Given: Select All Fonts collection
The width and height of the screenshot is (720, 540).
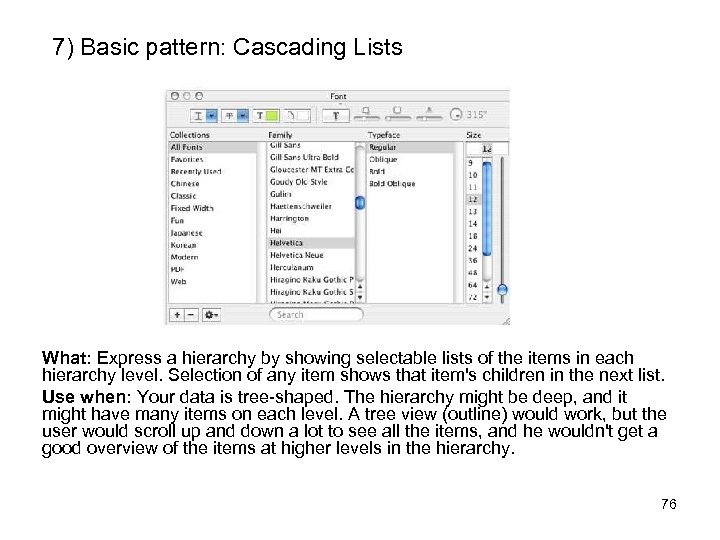Looking at the screenshot, I should coord(213,147).
